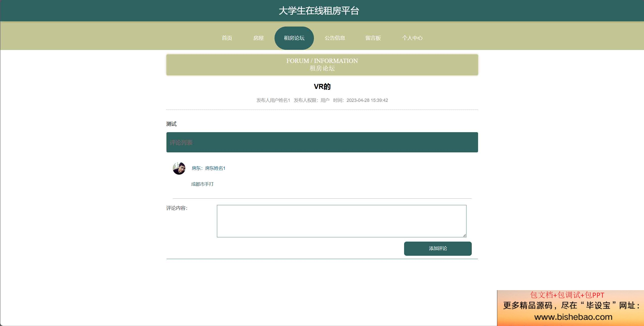This screenshot has height=326, width=644.
Task: Click the 大学生在线租房平台 site title
Action: pyautogui.click(x=319, y=11)
